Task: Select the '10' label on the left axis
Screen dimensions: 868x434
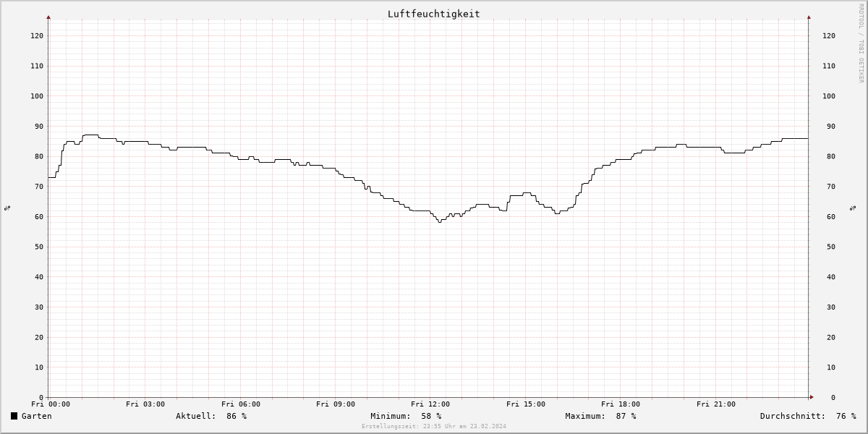Action: click(39, 367)
